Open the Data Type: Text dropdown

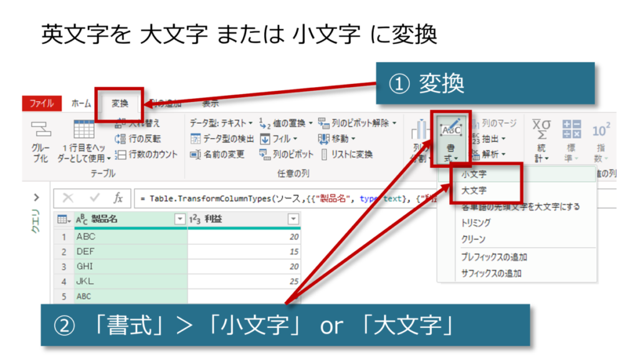pos(221,123)
